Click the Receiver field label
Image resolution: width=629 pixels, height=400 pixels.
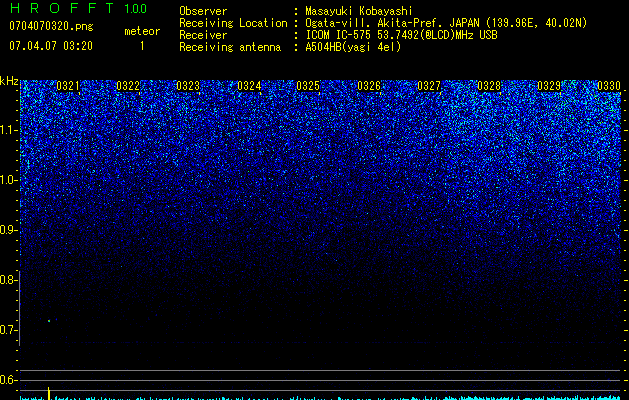tap(203, 35)
